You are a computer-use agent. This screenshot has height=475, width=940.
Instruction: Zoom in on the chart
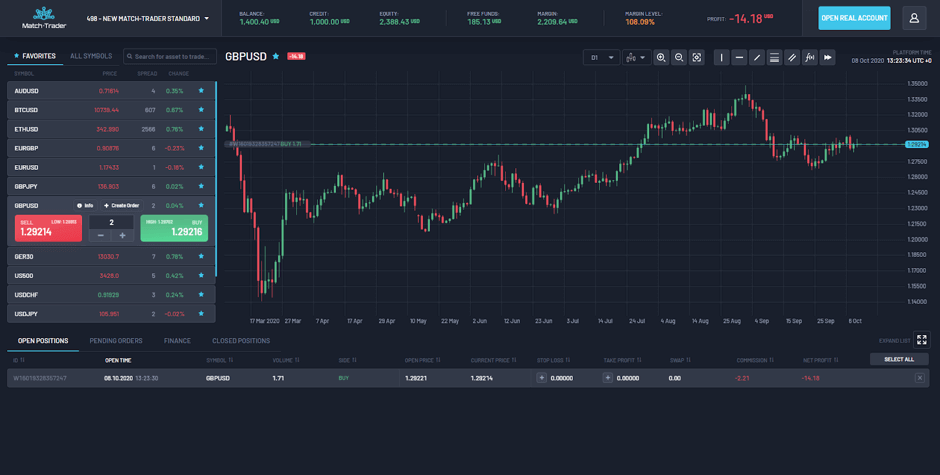pos(661,58)
